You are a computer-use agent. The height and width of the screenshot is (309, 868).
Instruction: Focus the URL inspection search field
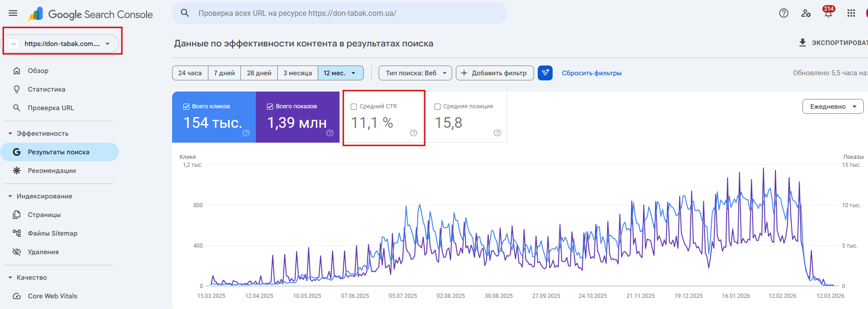pos(340,13)
